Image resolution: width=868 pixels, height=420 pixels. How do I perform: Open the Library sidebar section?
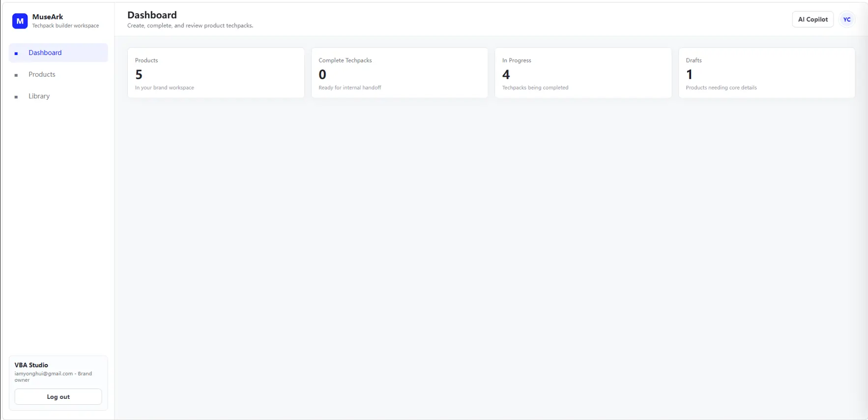pyautogui.click(x=58, y=96)
